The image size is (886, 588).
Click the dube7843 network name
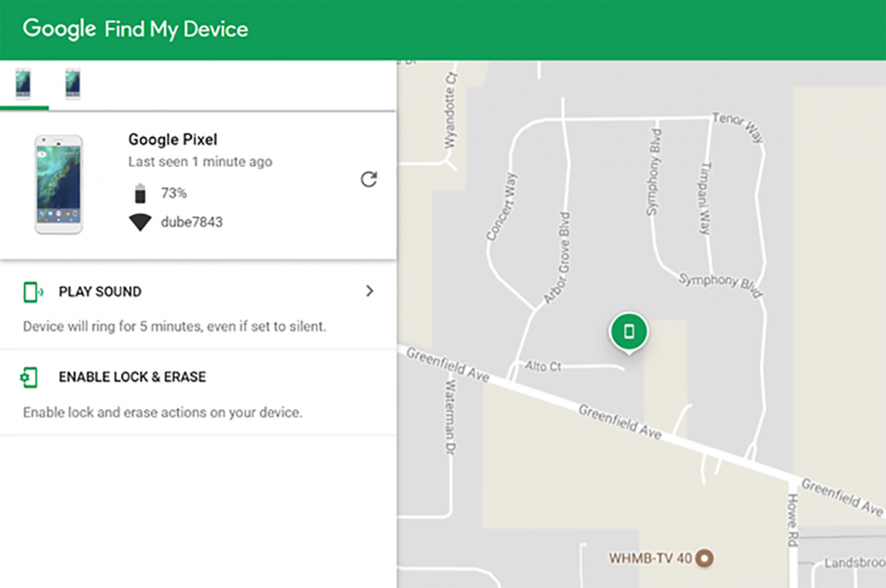pyautogui.click(x=191, y=222)
